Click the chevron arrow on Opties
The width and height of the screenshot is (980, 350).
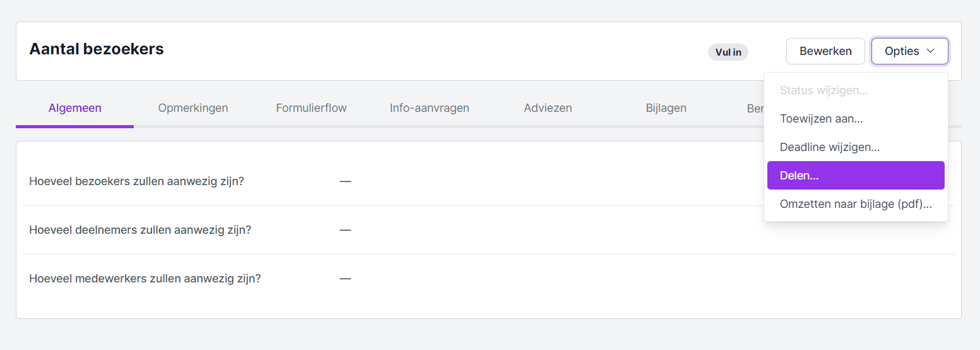coord(930,51)
